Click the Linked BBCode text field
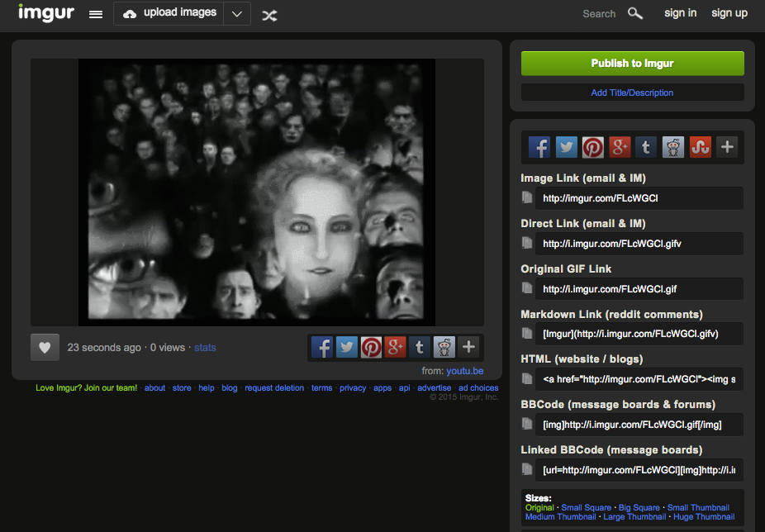This screenshot has width=765, height=532. coord(639,470)
